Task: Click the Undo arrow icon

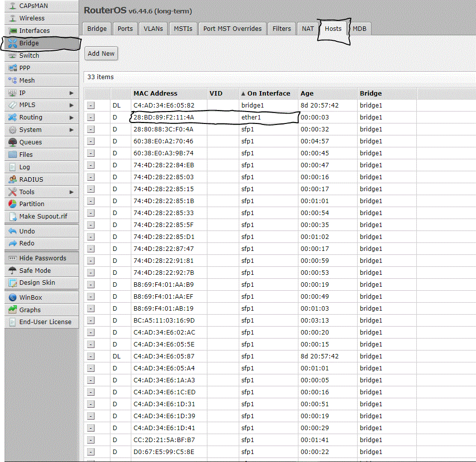Action: (12, 231)
